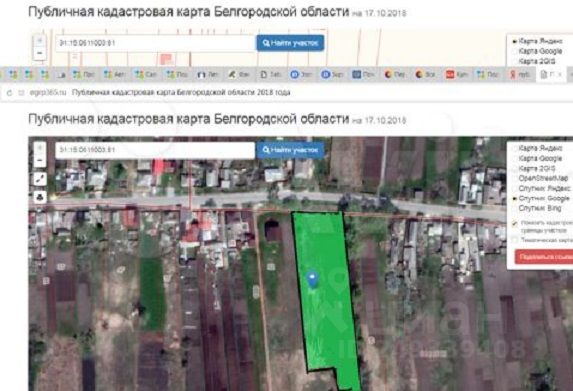Toggle show cadastral parcel boundaries checkbox

[x=515, y=223]
